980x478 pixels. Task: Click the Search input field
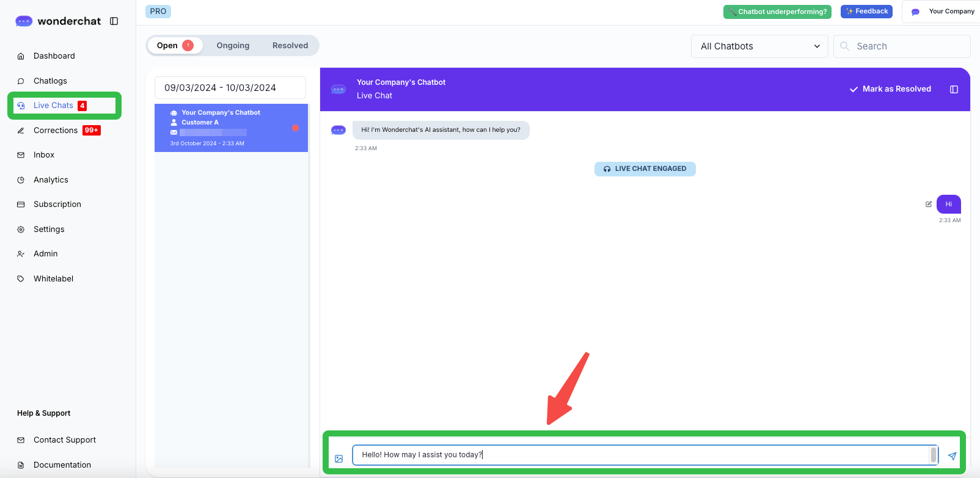click(909, 46)
